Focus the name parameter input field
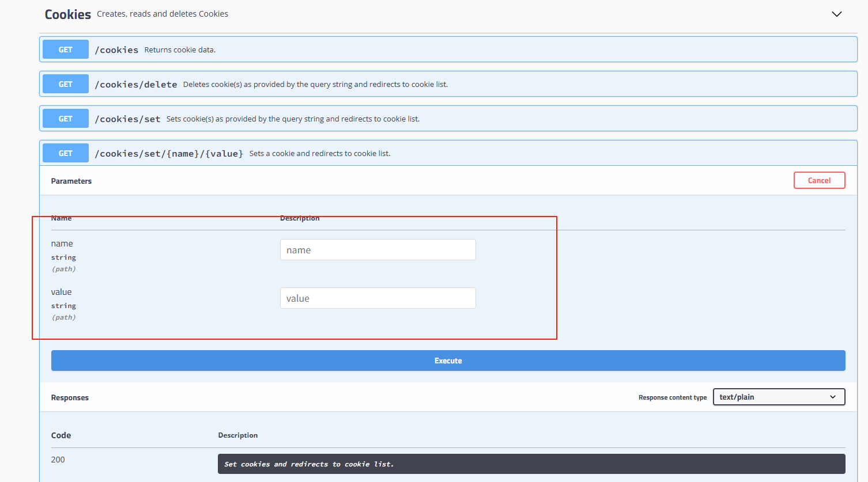This screenshot has height=482, width=868. pyautogui.click(x=378, y=250)
